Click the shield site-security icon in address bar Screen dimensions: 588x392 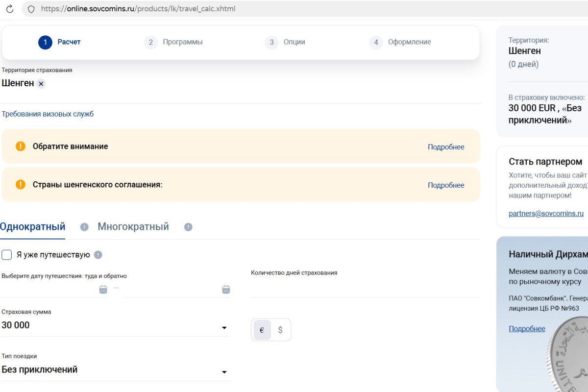pos(31,9)
